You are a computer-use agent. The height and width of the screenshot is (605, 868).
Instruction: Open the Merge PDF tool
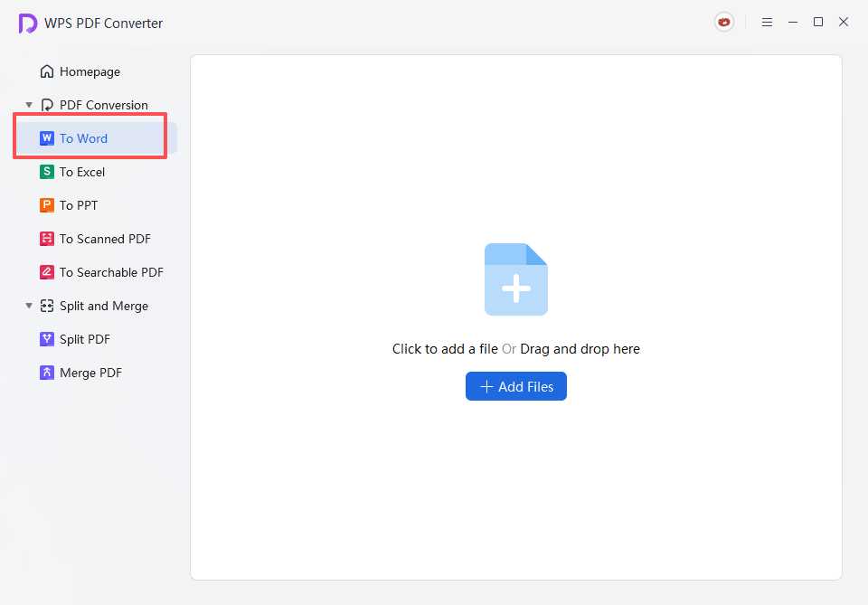click(x=90, y=373)
